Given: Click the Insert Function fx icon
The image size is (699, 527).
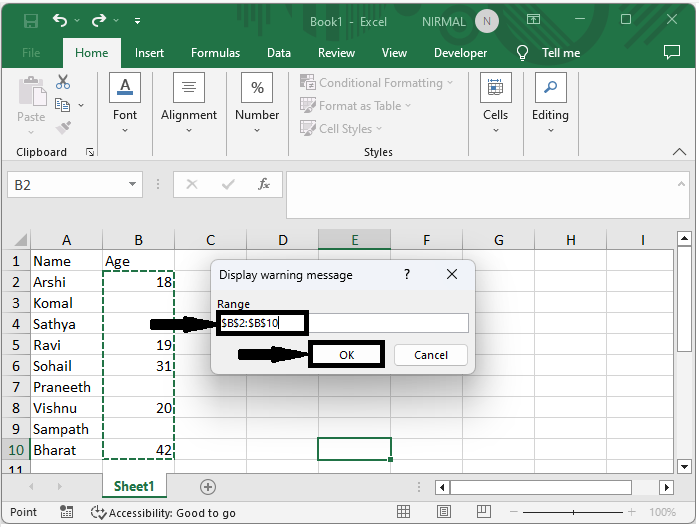Looking at the screenshot, I should [x=264, y=185].
